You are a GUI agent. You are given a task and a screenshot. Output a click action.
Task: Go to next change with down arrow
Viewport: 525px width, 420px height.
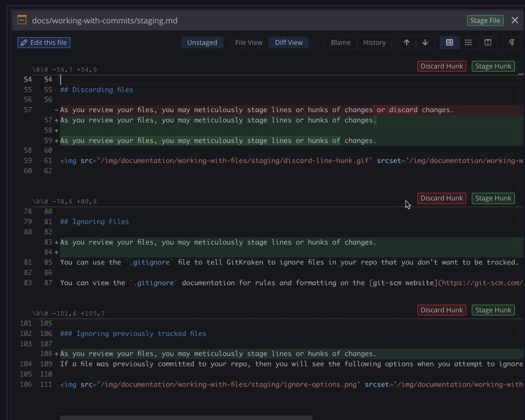pyautogui.click(x=425, y=42)
